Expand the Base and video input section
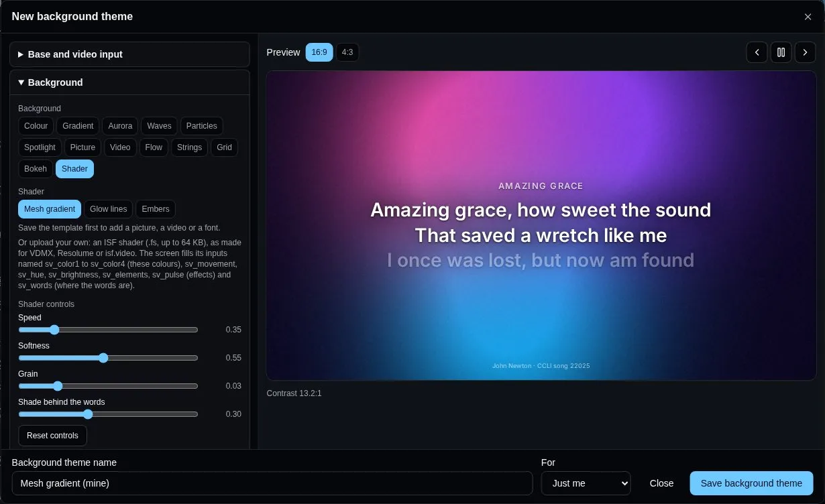Image resolution: width=825 pixels, height=504 pixels. pos(129,54)
